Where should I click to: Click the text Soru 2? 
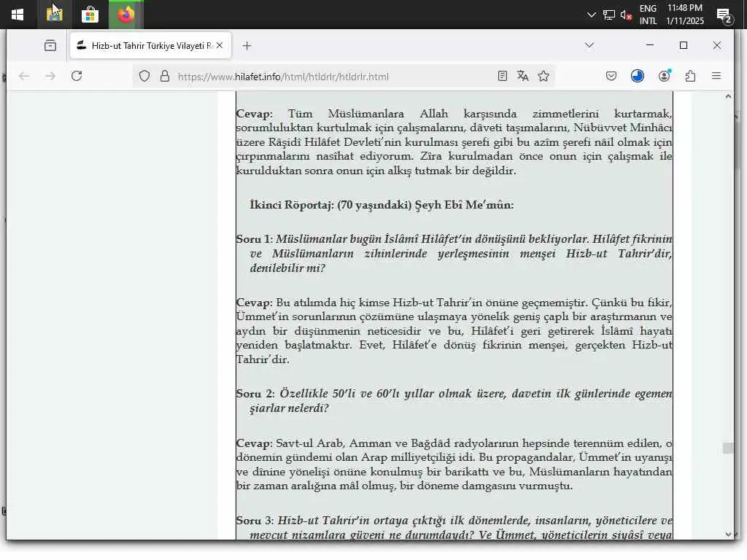(255, 394)
